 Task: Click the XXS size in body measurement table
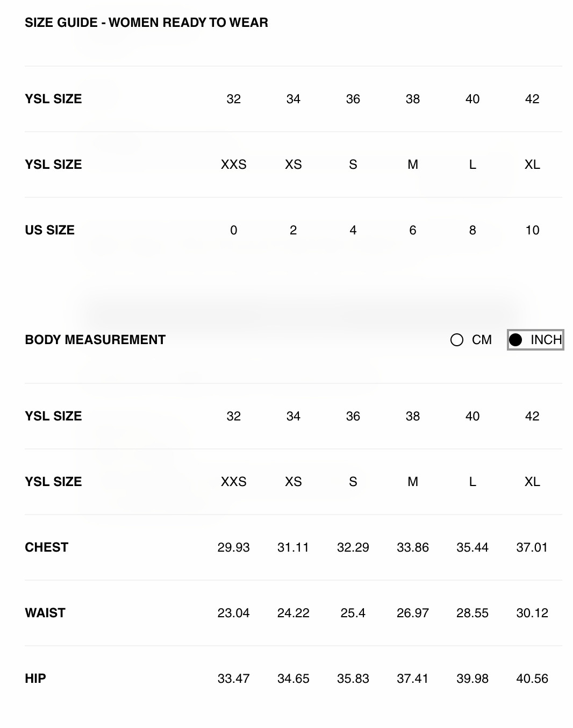click(234, 482)
